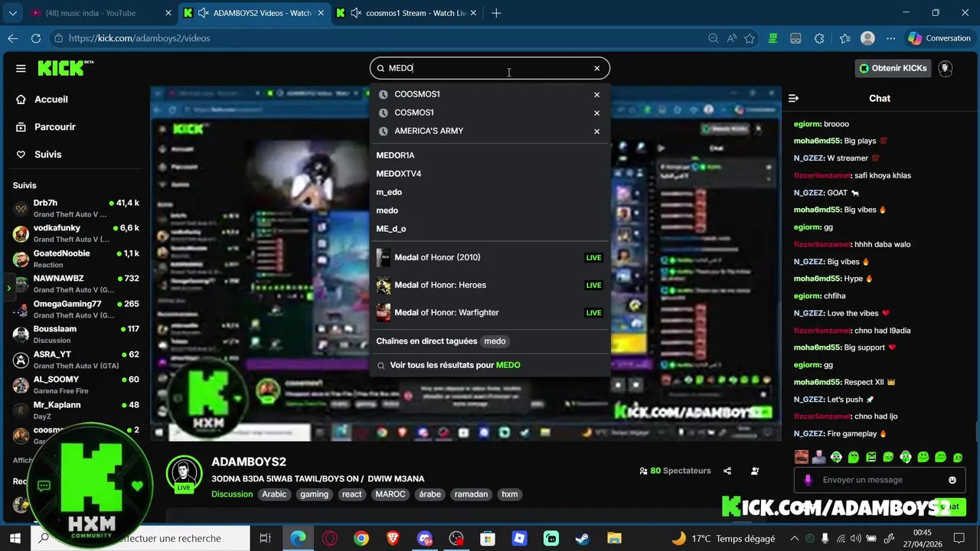Open browser extensions puzzle icon

pos(819,38)
